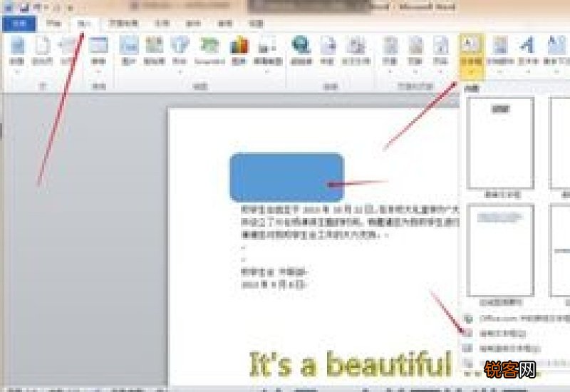570x392 pixels.
Task: Click More Text Boxes from Office.com entry
Action: [516, 319]
